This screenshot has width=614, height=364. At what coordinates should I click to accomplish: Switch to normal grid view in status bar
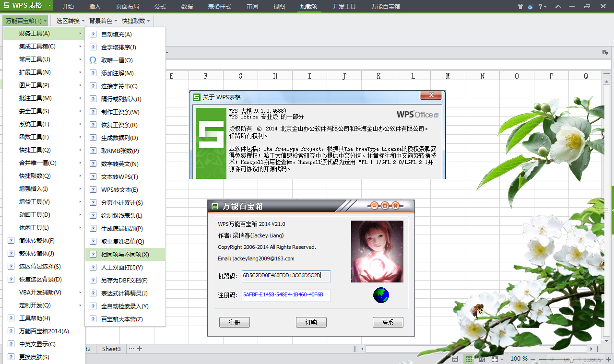(469, 359)
